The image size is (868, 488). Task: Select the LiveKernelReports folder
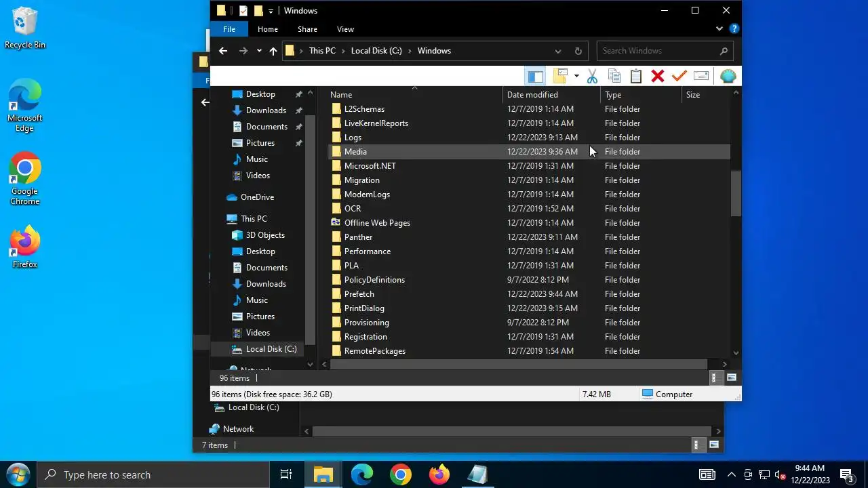376,123
